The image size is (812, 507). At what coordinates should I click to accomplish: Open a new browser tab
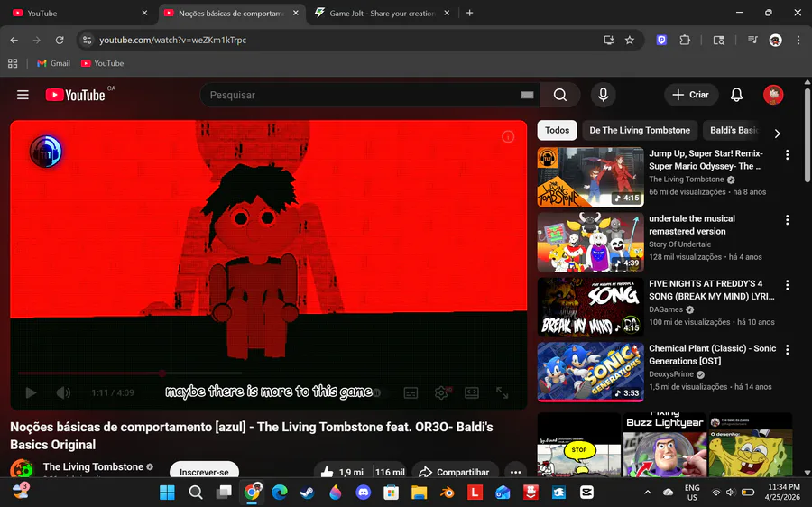point(469,13)
